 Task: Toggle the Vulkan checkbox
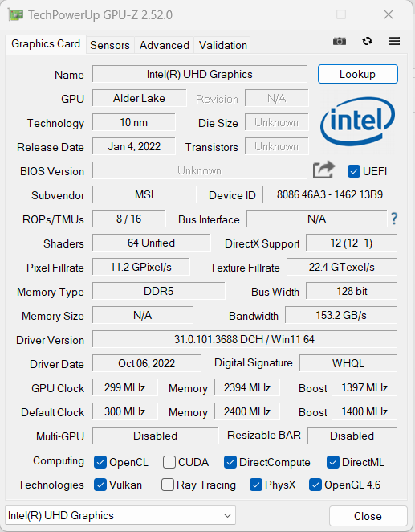(x=100, y=485)
